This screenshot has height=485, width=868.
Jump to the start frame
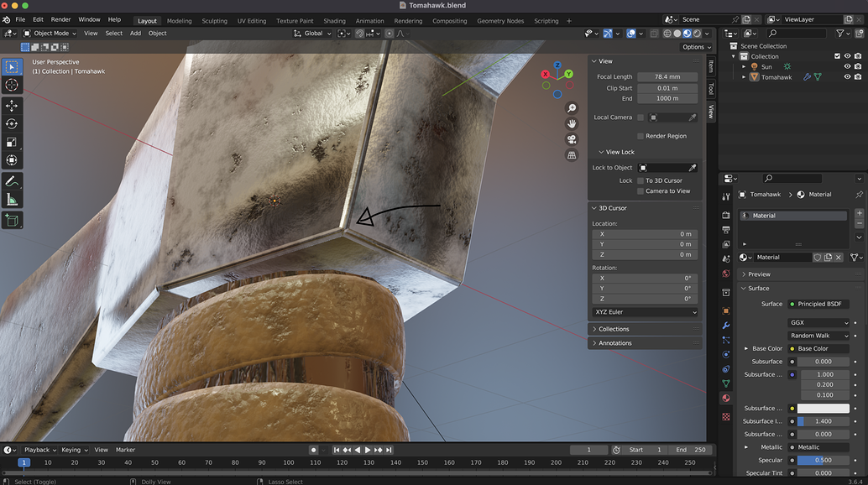point(337,450)
